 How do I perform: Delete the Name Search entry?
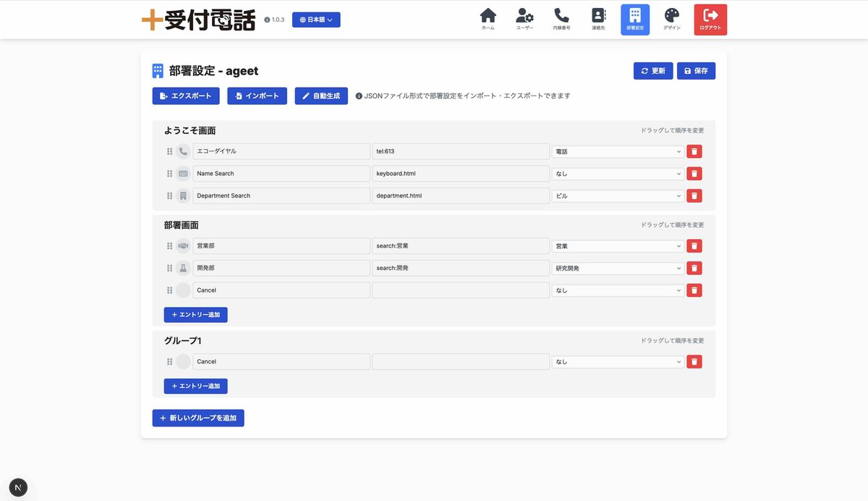694,174
